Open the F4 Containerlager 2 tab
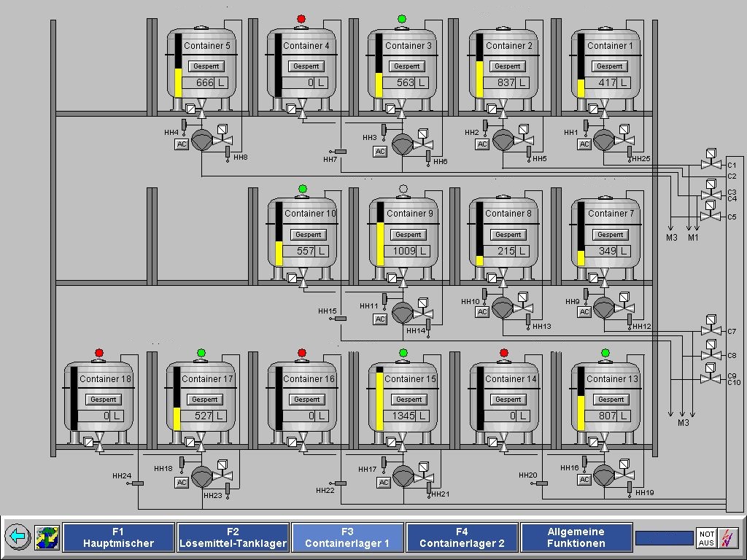This screenshot has width=747, height=560. coord(462,538)
